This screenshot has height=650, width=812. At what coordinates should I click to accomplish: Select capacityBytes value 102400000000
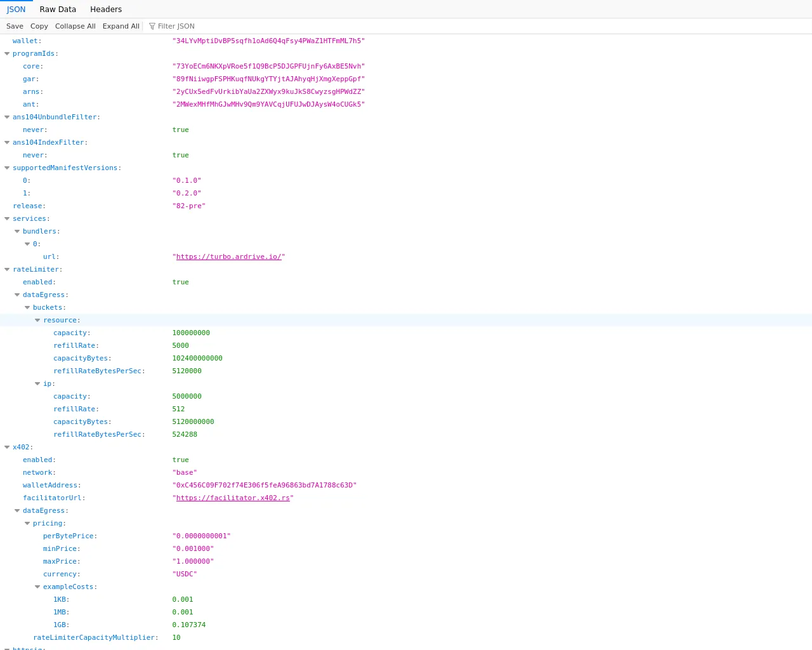click(x=197, y=358)
